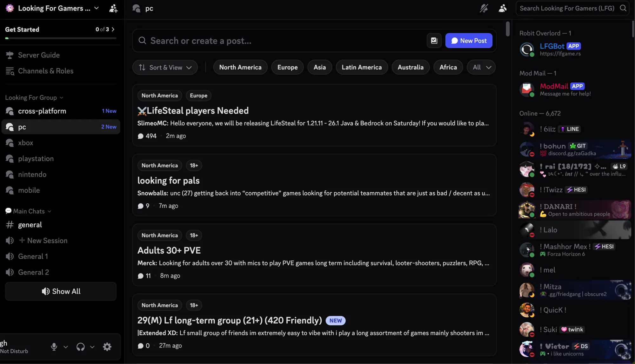635x364 pixels.
Task: Click the General 2 voice channel speaker icon
Action: point(10,272)
